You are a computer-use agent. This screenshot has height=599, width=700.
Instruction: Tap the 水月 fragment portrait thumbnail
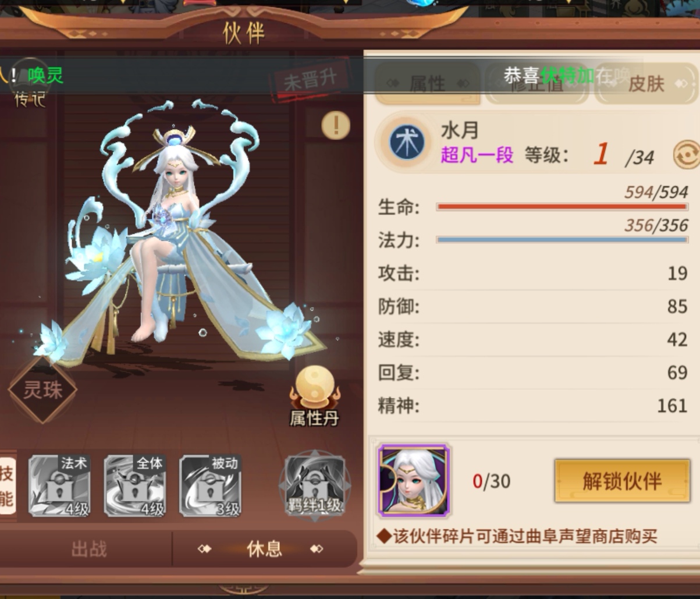[414, 480]
